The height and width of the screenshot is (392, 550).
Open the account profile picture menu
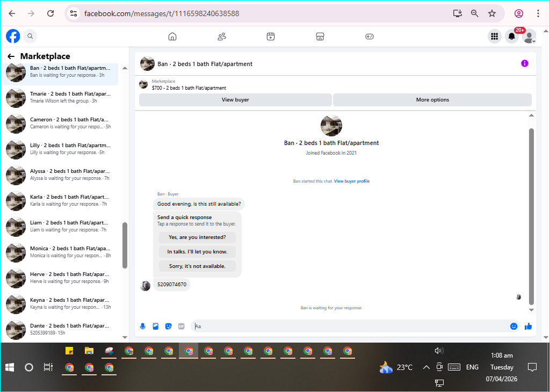529,36
